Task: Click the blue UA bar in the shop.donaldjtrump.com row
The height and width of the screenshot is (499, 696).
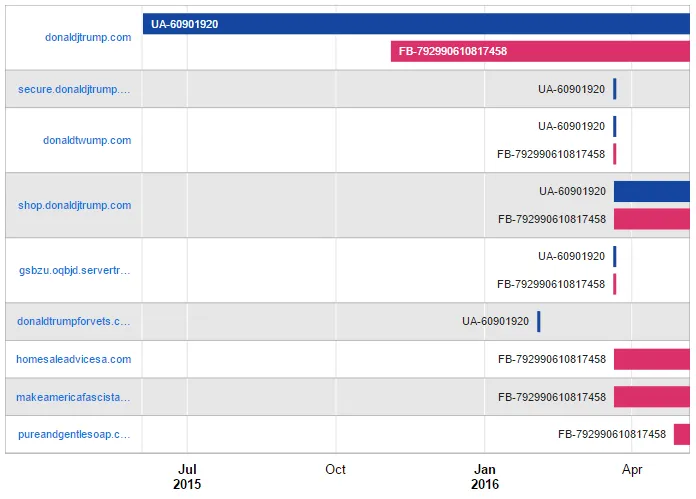Action: tap(652, 191)
